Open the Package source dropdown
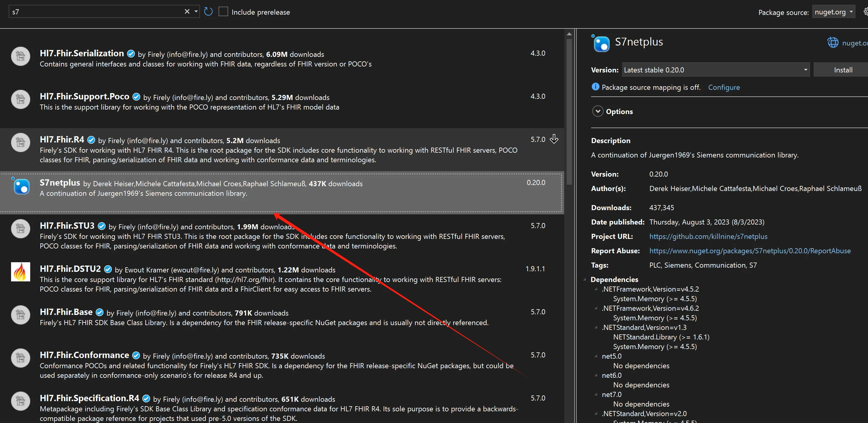This screenshot has width=868, height=423. 833,12
